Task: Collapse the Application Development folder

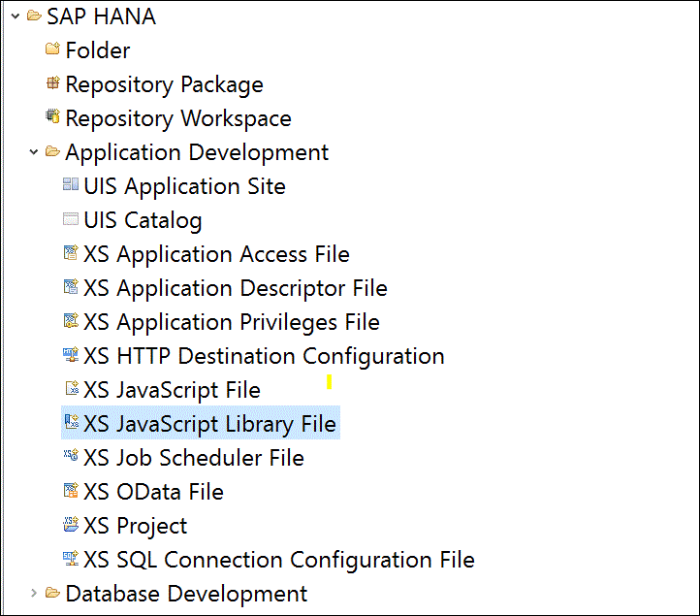Action: (34, 152)
